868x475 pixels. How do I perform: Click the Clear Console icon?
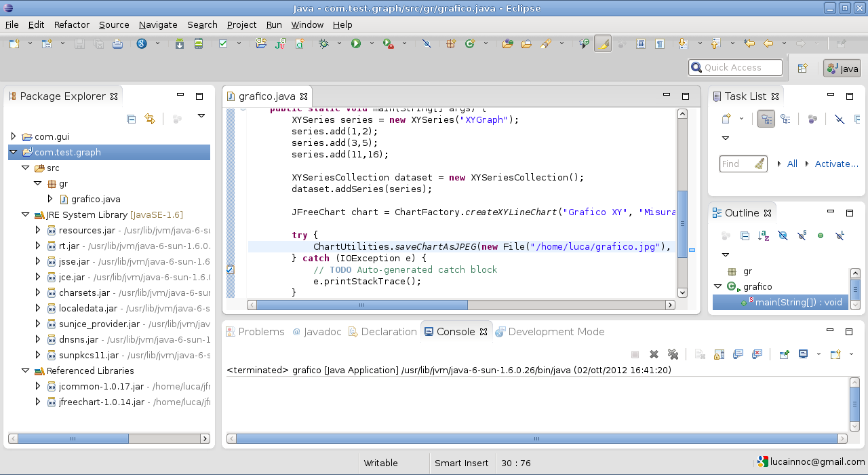[700, 354]
